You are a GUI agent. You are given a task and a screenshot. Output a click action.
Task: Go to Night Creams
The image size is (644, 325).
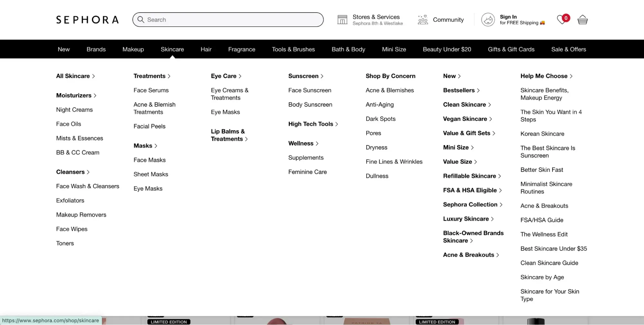pos(74,110)
